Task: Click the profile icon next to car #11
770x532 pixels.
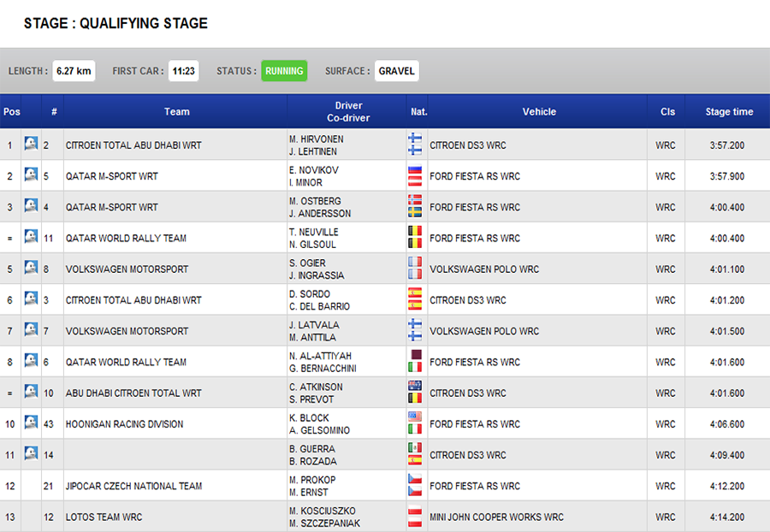Action: 31,237
